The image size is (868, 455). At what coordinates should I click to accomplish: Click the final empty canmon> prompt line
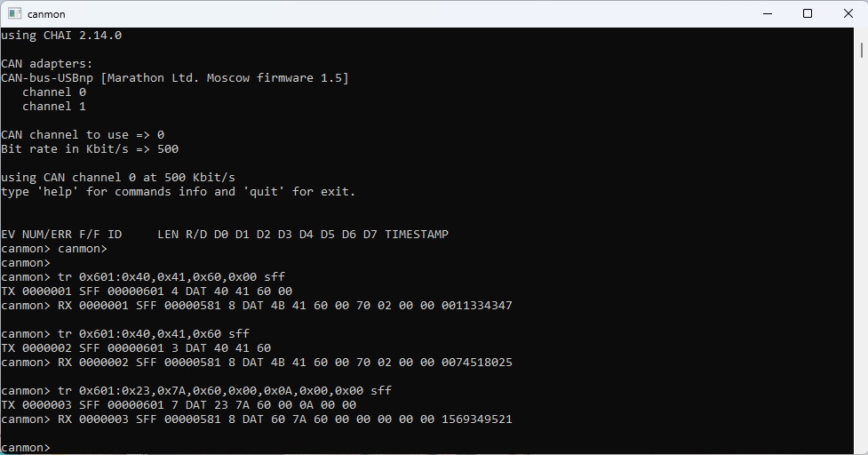(x=26, y=447)
